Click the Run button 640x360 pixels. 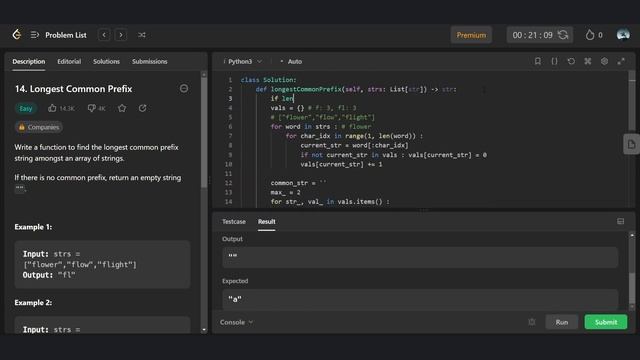point(562,322)
